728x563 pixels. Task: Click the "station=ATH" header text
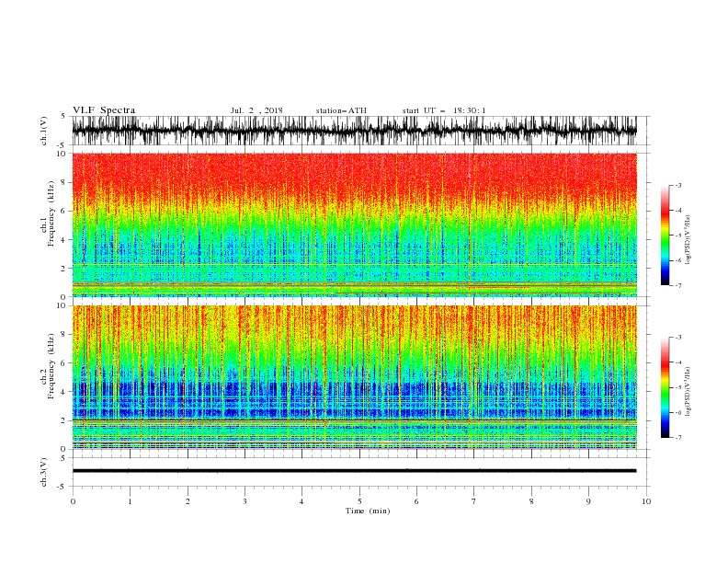tap(341, 110)
